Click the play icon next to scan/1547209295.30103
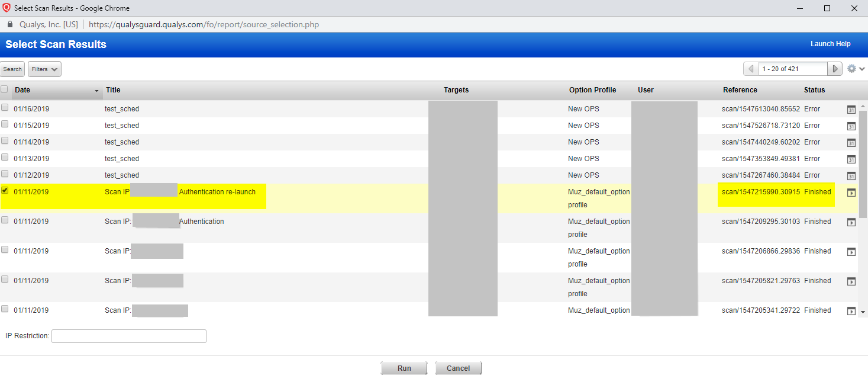 click(x=851, y=222)
